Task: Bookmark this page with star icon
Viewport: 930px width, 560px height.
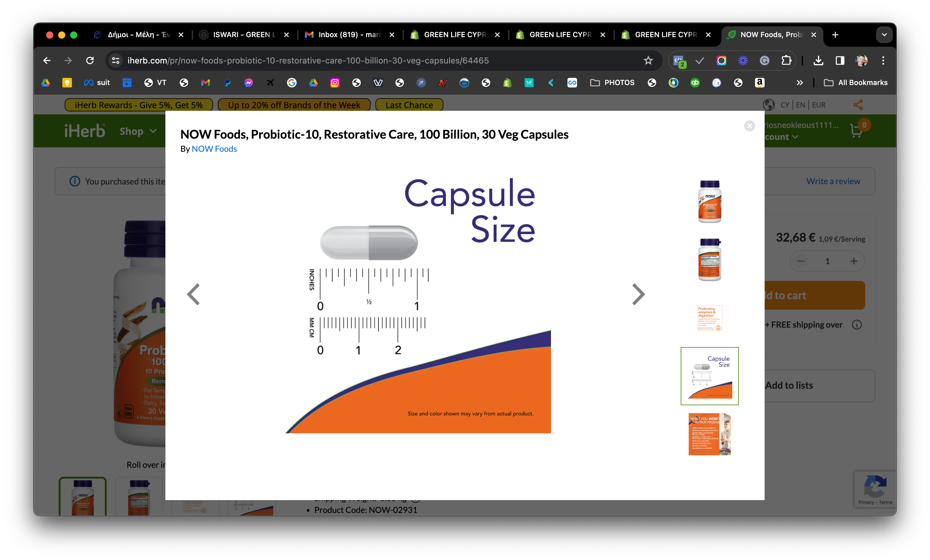Action: [648, 60]
